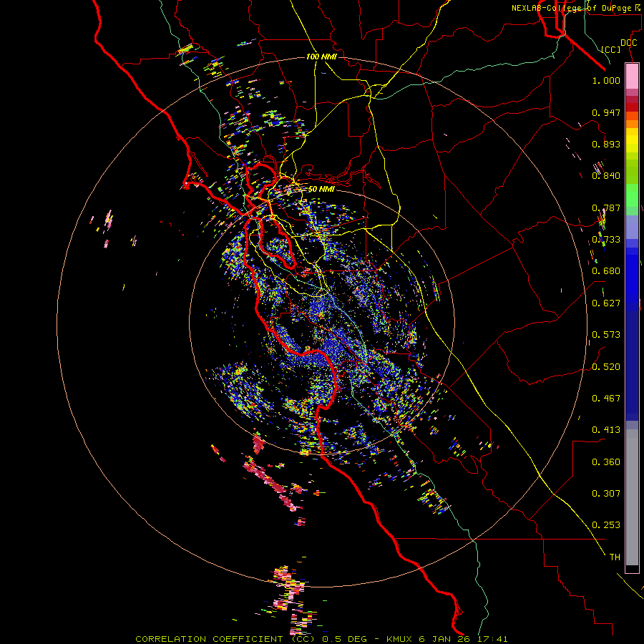The image size is (644, 644).
Task: Click the KMUX station identifier in the caption
Action: pyautogui.click(x=401, y=639)
